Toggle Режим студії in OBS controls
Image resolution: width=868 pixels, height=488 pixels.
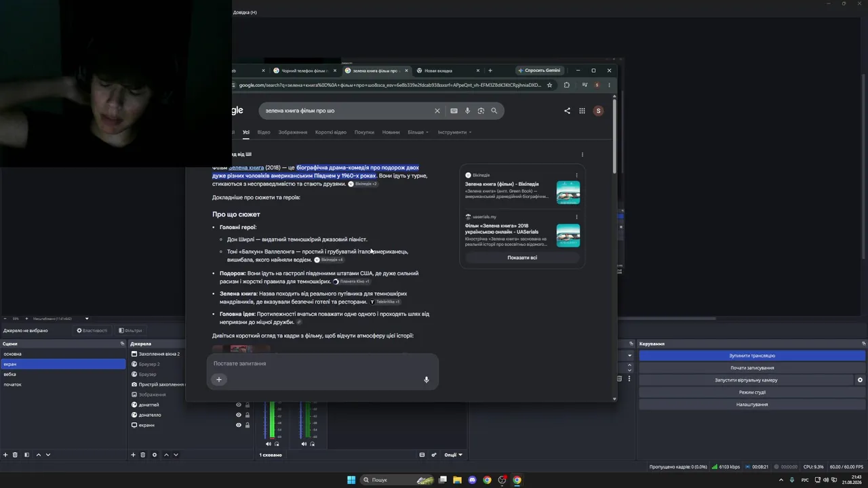pyautogui.click(x=752, y=392)
